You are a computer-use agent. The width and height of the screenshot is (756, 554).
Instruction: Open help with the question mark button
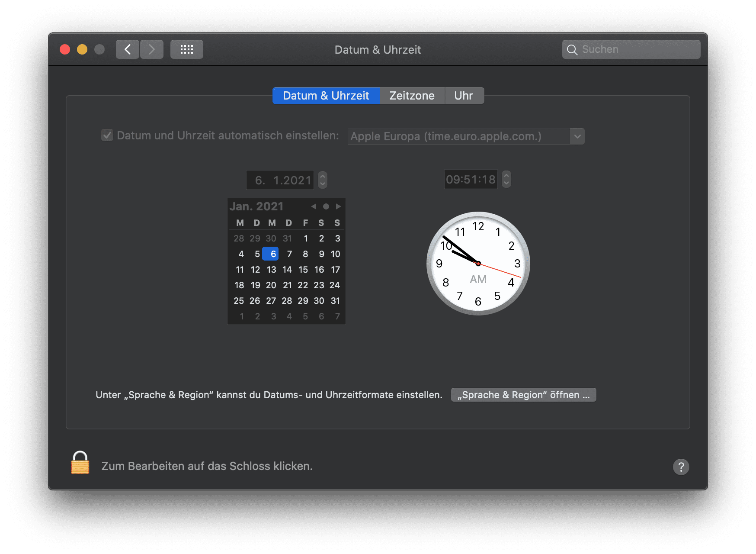681,467
